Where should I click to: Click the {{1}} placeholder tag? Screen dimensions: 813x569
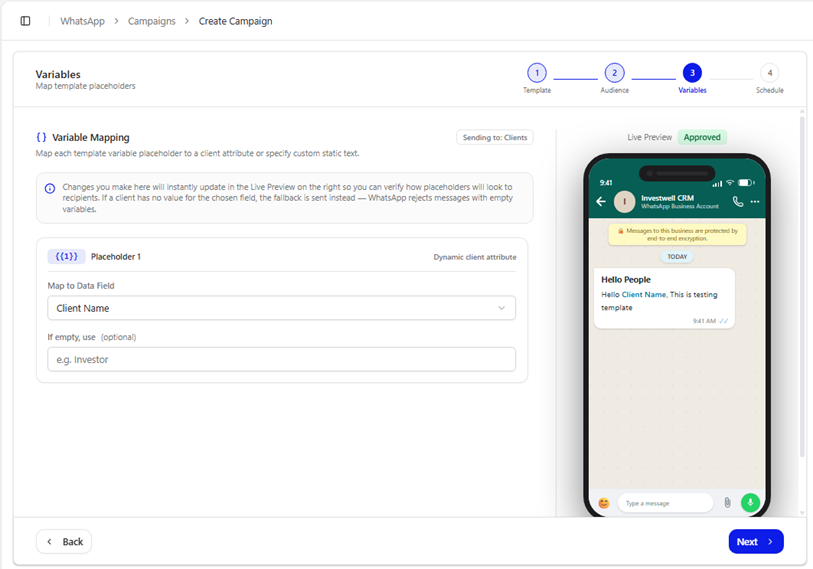(66, 256)
